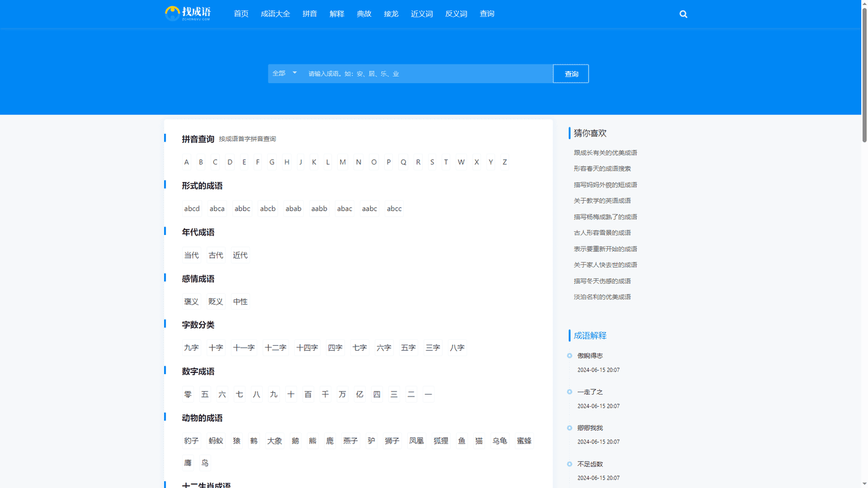Click scrollbar down arrow

click(864, 484)
